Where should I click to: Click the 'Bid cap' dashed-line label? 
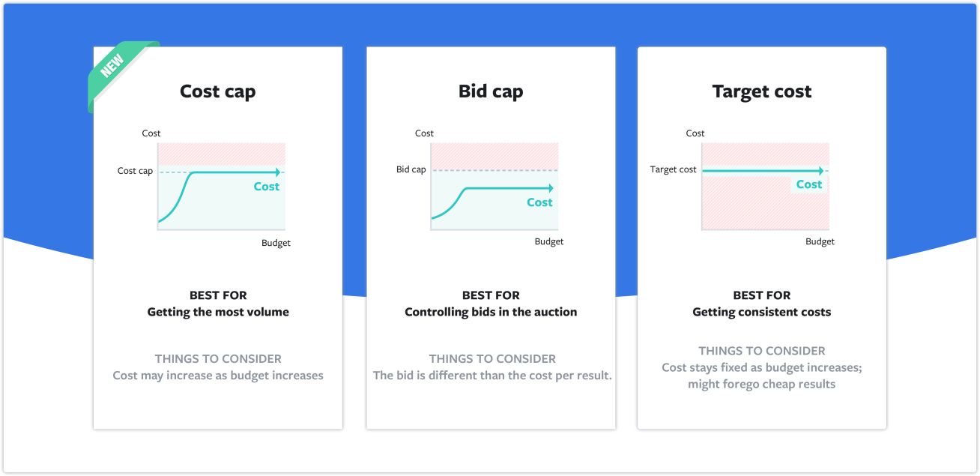tap(411, 169)
